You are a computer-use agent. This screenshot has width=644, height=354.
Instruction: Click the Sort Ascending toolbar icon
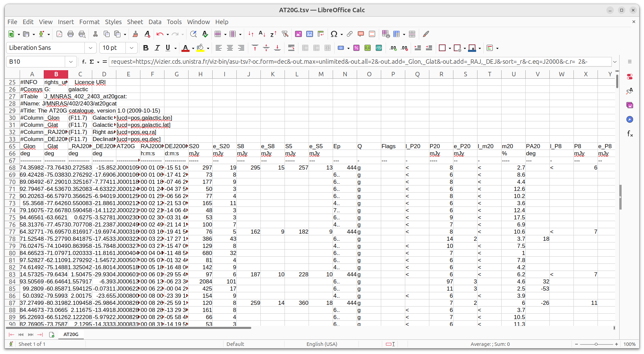pos(262,34)
